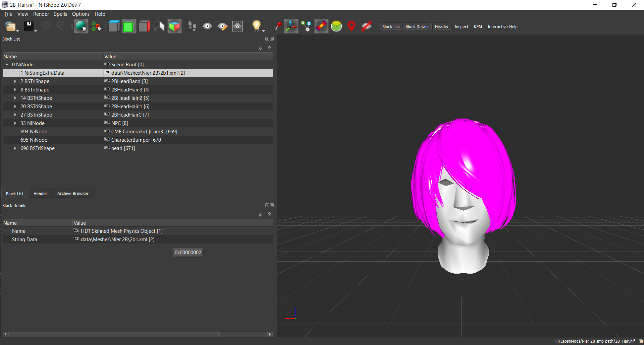Select the 694 NiNode row

point(138,131)
